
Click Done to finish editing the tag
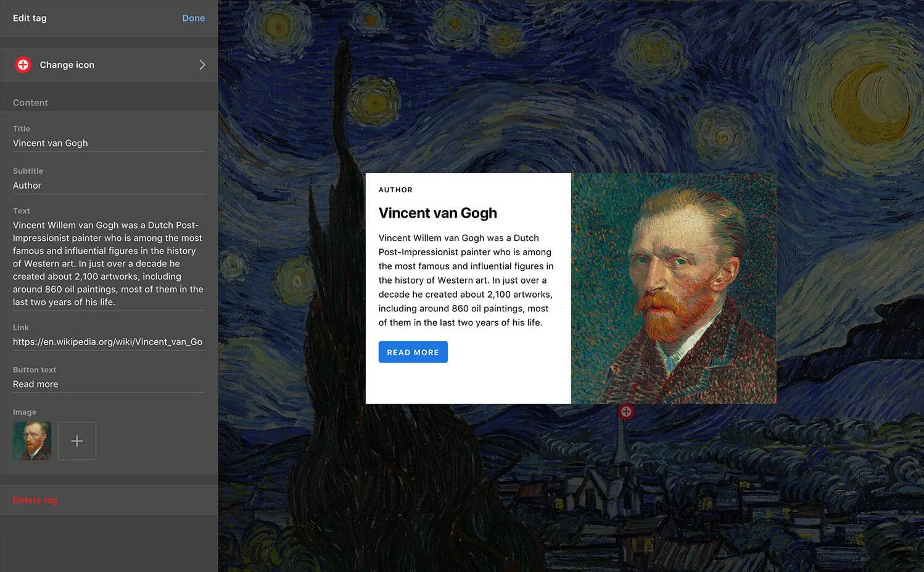point(193,18)
